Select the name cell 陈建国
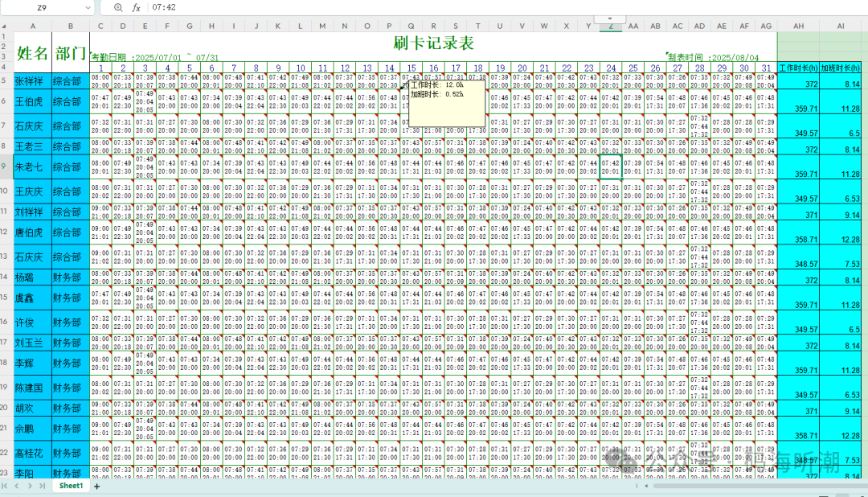Image resolution: width=868 pixels, height=497 pixels. click(x=33, y=388)
